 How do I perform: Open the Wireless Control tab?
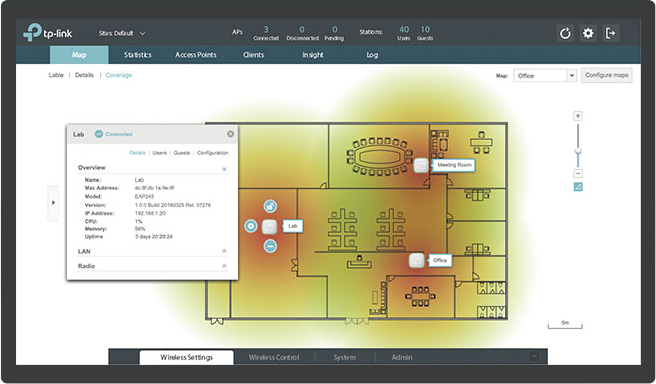pos(274,357)
